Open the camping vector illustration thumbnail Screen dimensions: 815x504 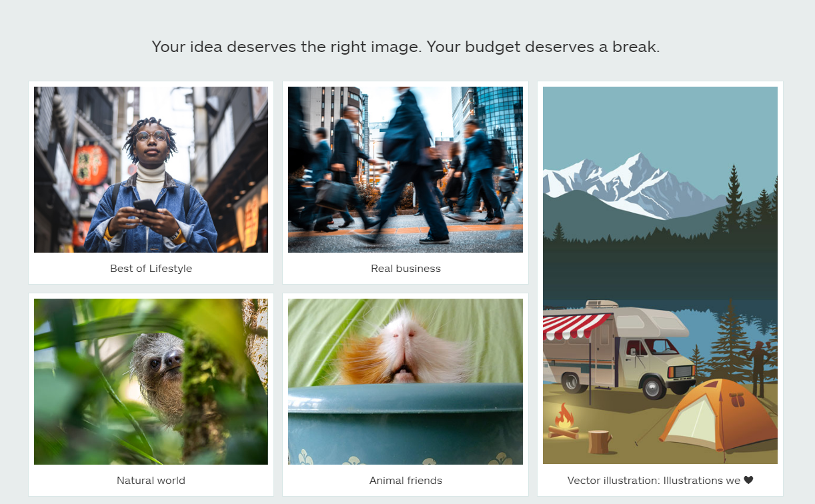660,275
